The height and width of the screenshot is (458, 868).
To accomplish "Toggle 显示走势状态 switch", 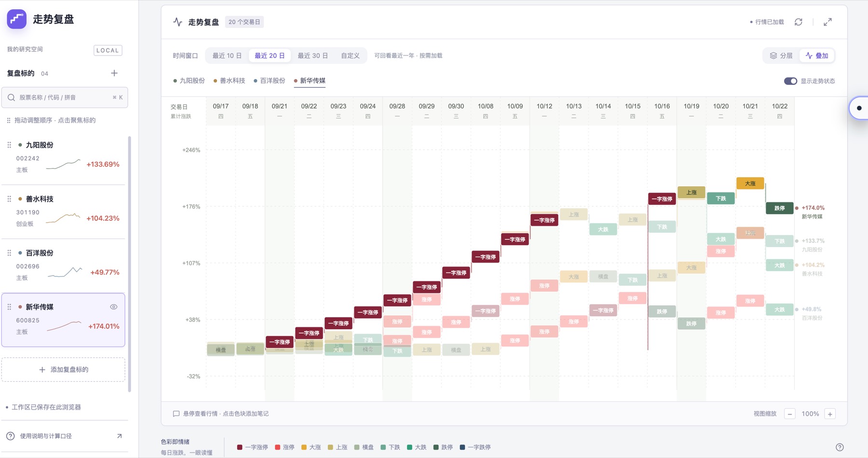I will click(790, 81).
